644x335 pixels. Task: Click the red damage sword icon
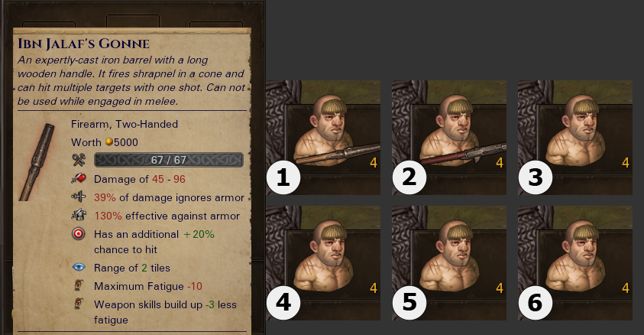[79, 178]
